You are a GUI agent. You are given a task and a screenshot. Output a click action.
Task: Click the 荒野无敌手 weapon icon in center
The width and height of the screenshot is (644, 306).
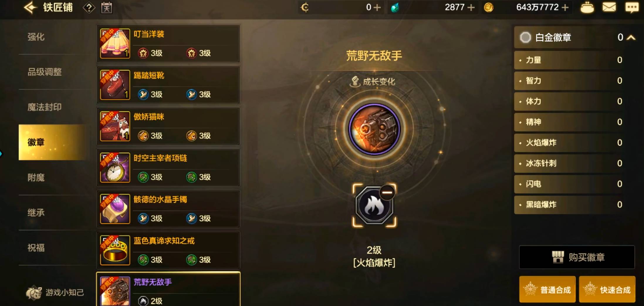point(374,129)
